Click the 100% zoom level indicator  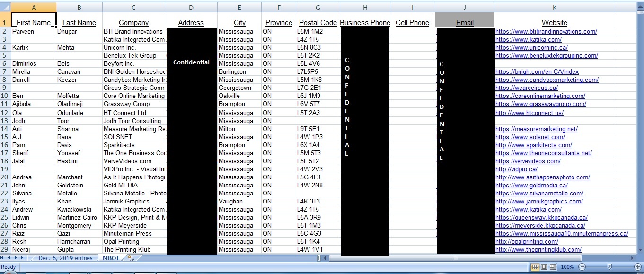tap(567, 267)
